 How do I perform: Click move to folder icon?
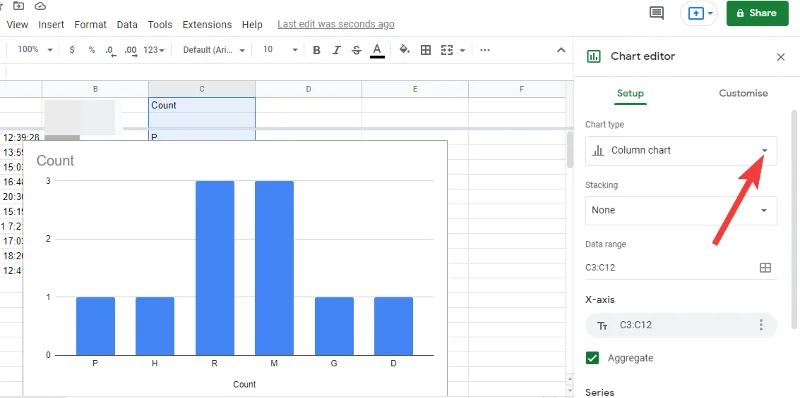(x=19, y=6)
